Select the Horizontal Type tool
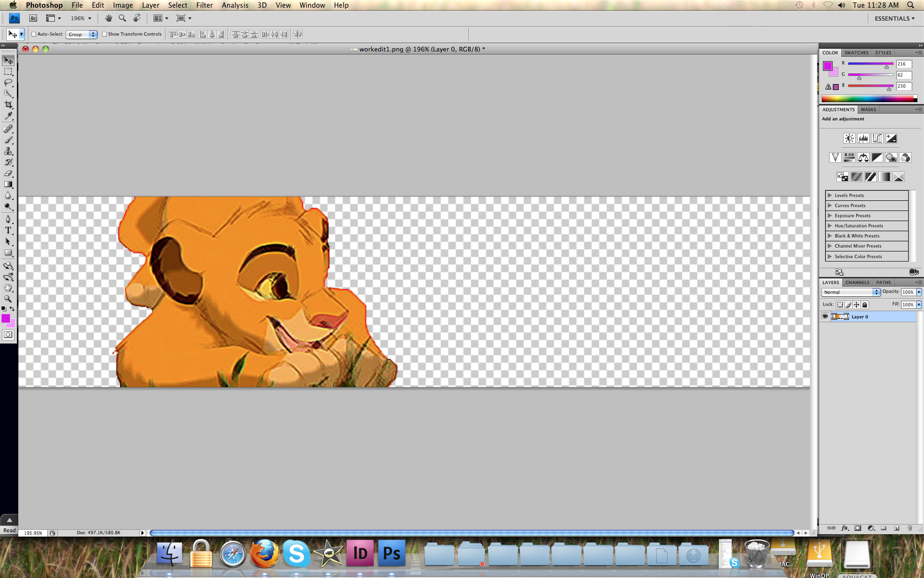The image size is (924, 578). (x=8, y=231)
